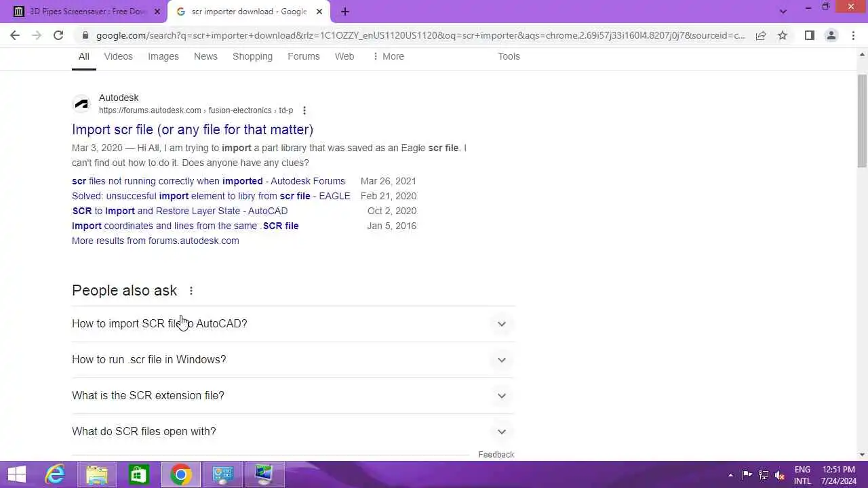
Task: Switch to the Images search tab
Action: coord(163,57)
